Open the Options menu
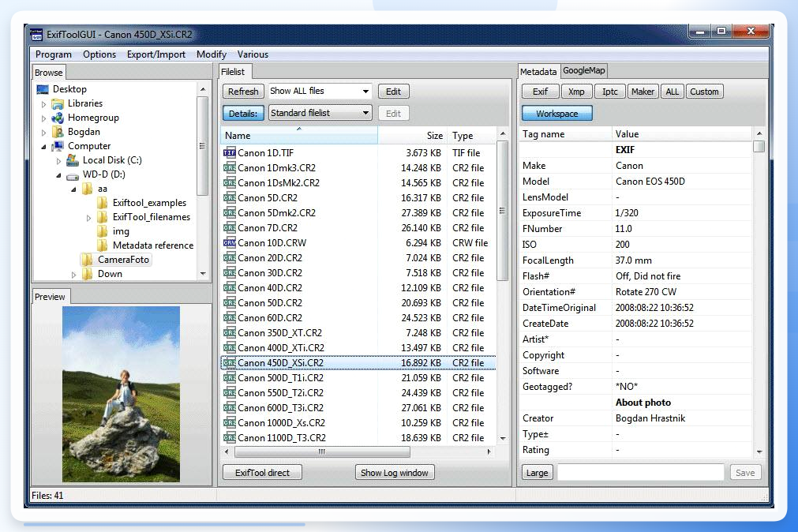The image size is (798, 532). coord(99,54)
